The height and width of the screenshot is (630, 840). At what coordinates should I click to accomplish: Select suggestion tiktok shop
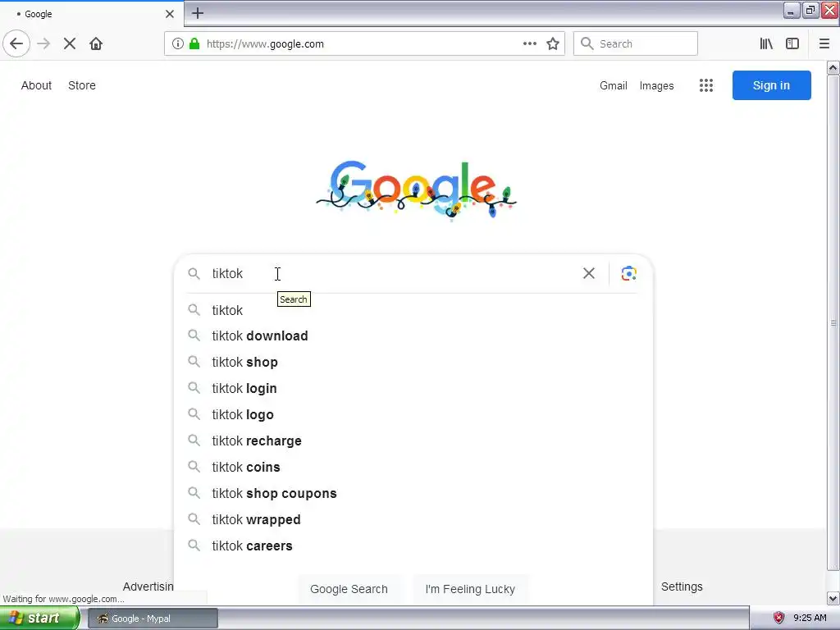[413, 362]
